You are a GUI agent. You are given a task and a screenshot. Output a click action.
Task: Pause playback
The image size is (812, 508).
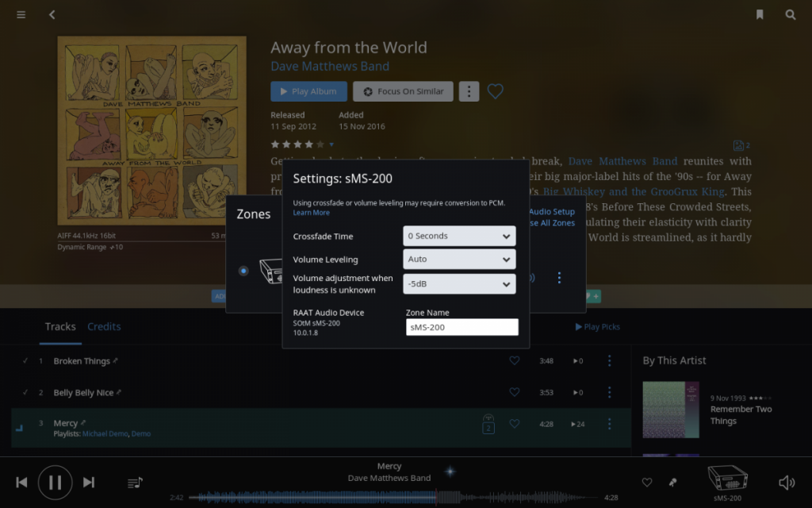click(55, 482)
